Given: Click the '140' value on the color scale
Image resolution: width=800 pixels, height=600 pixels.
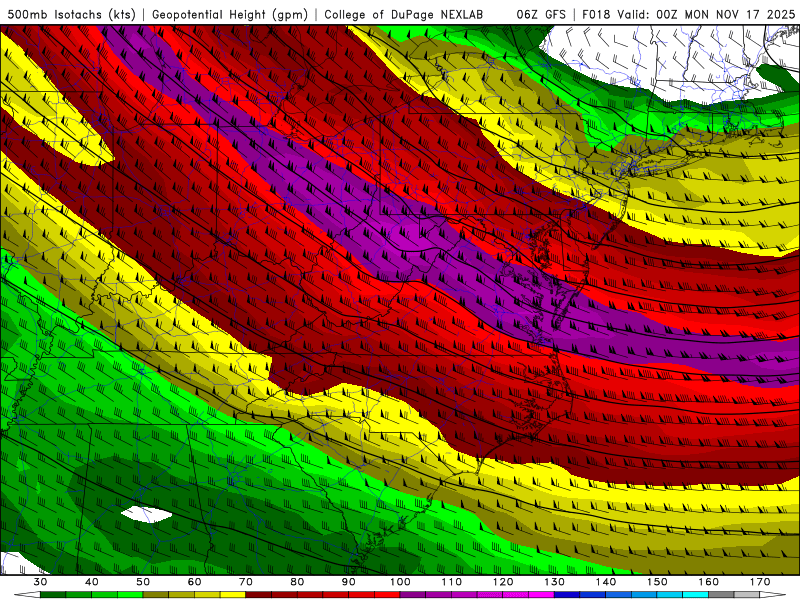Looking at the screenshot, I should tap(606, 582).
